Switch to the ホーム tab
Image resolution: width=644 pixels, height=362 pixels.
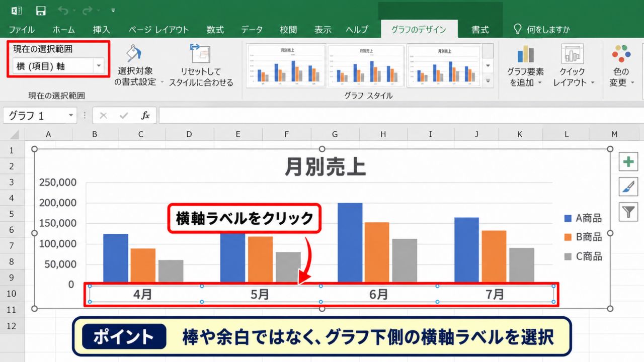pyautogui.click(x=64, y=30)
